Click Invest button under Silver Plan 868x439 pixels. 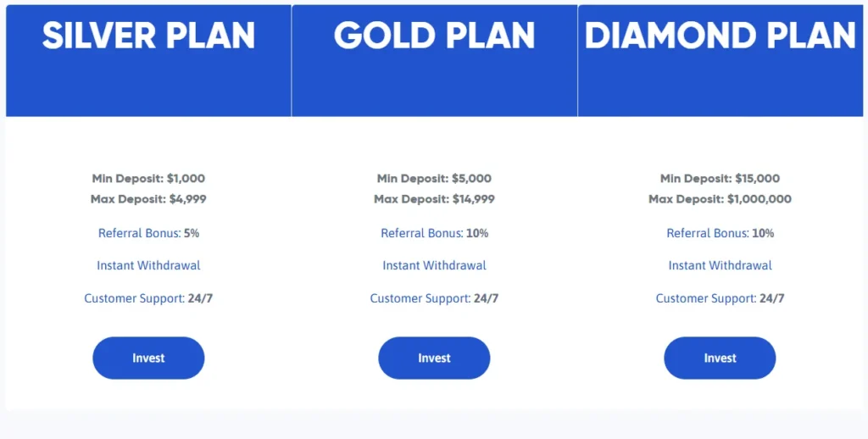pos(148,358)
